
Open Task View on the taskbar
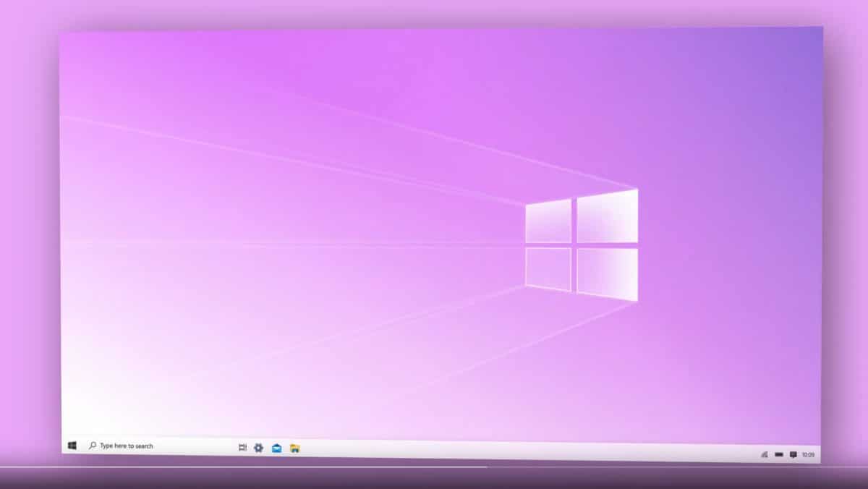[x=244, y=446]
